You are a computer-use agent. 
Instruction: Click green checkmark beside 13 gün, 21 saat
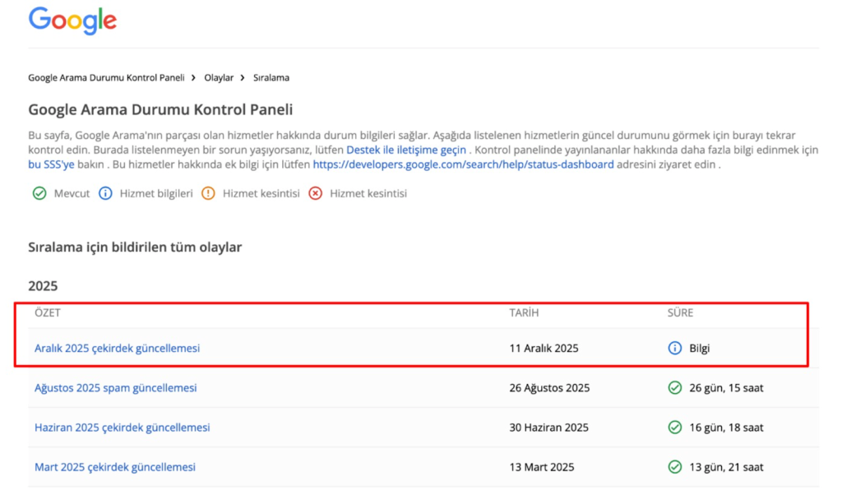(x=675, y=467)
